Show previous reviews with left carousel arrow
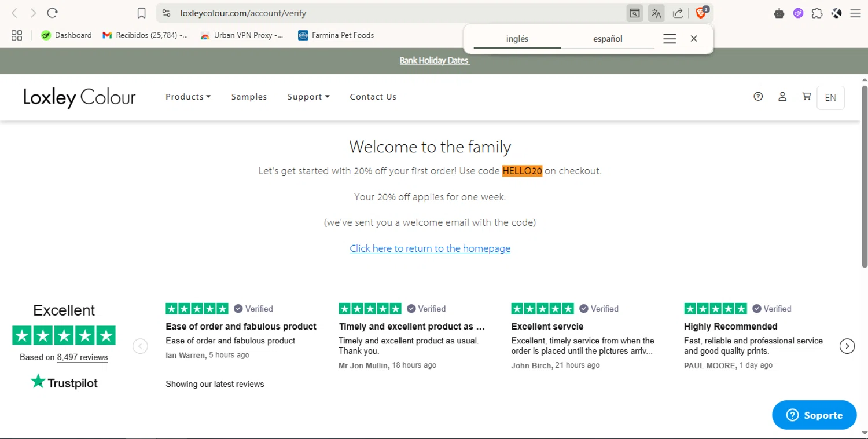This screenshot has width=868, height=439. [140, 346]
